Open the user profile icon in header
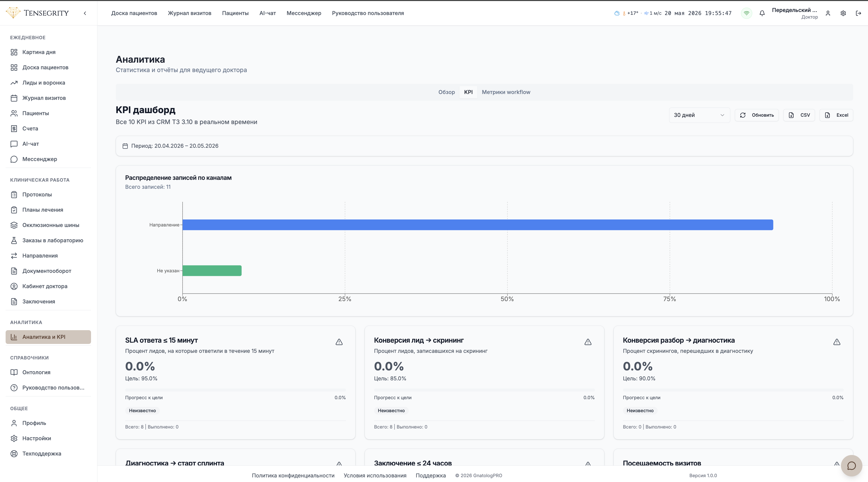The width and height of the screenshot is (868, 482). tap(828, 13)
